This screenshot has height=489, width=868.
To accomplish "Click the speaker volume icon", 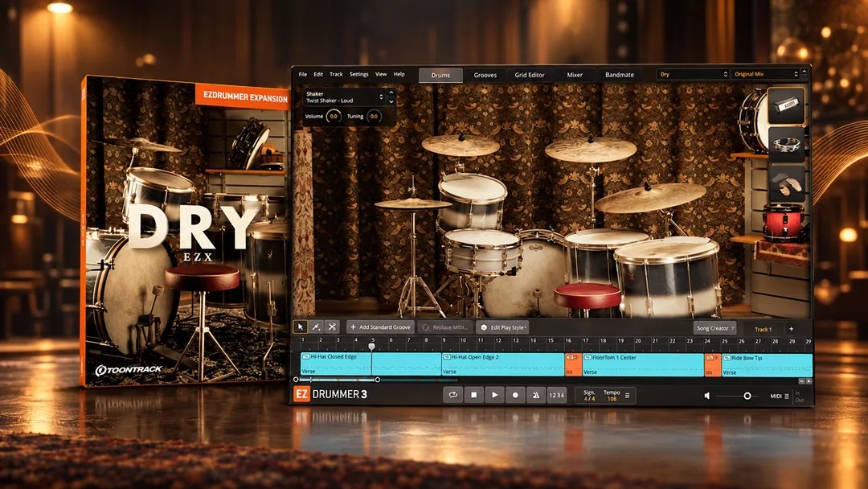I will point(707,396).
